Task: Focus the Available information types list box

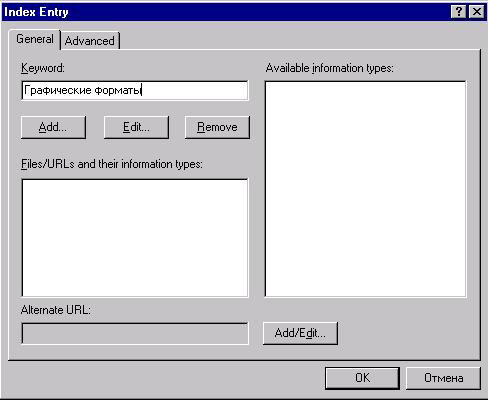Action: click(x=365, y=189)
